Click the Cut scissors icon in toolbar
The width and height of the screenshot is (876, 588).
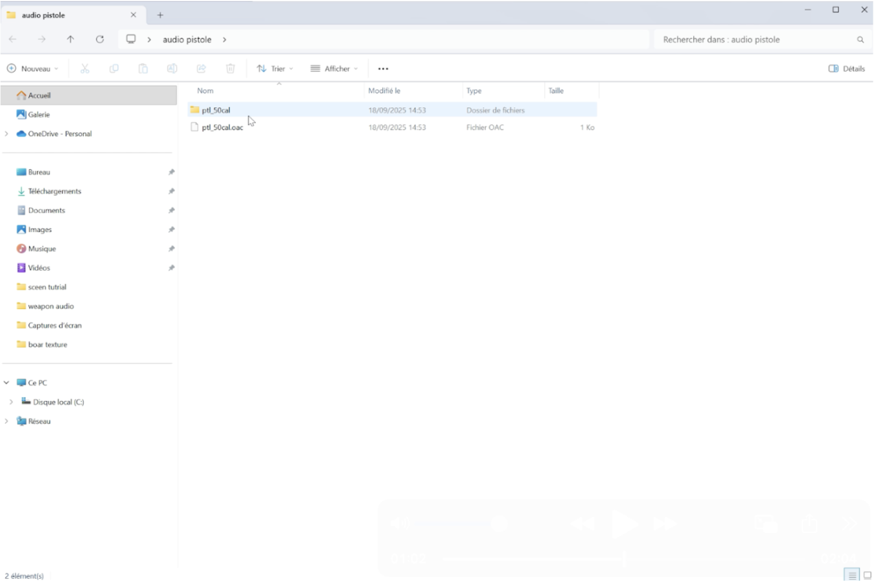[85, 69]
